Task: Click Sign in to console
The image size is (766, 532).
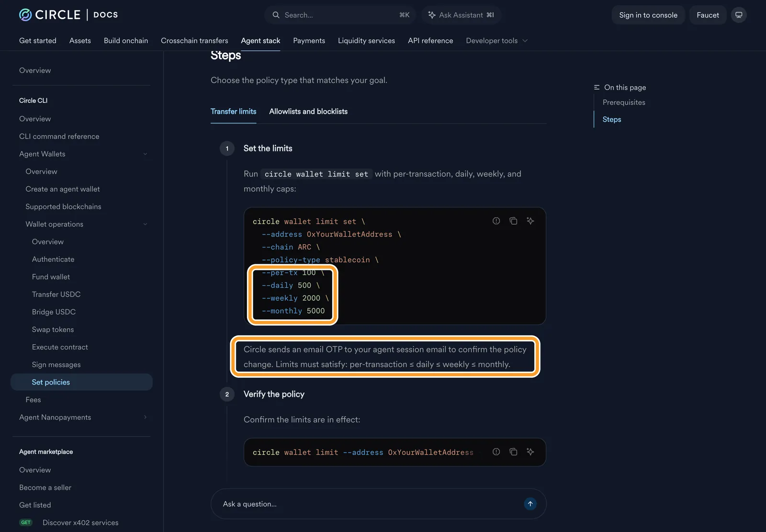Action: point(648,15)
